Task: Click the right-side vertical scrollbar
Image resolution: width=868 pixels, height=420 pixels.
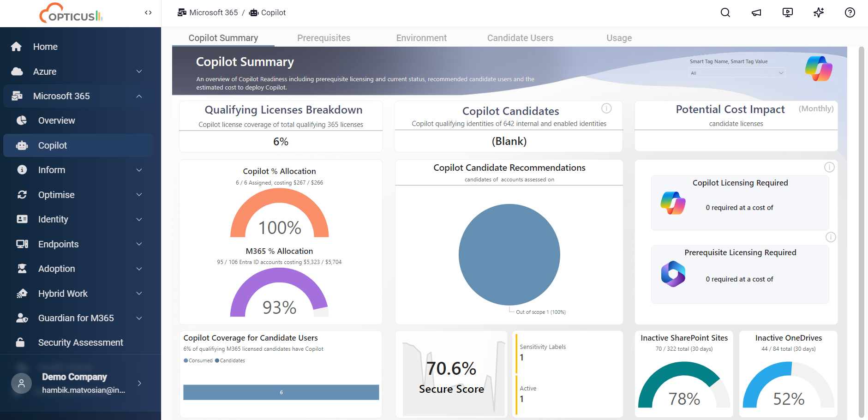Action: (861, 231)
